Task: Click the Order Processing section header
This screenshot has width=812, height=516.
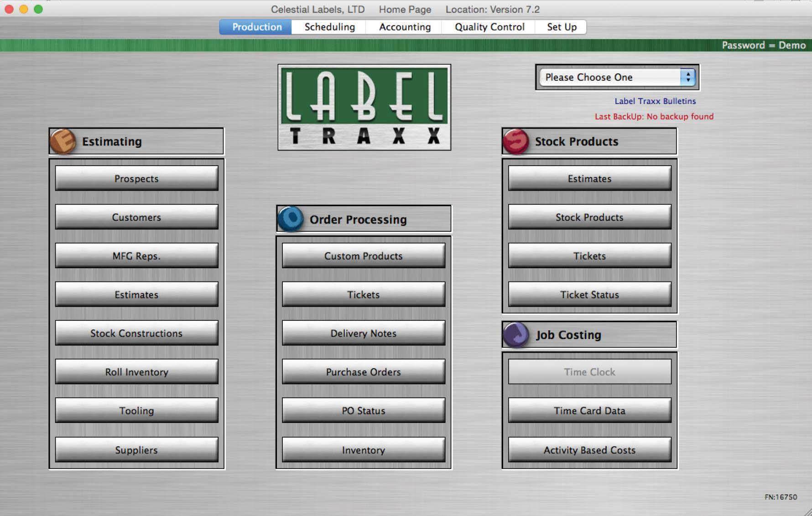Action: click(364, 219)
